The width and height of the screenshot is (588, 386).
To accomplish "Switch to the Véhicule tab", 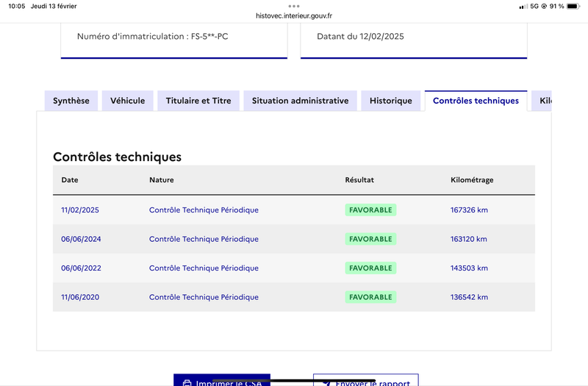I will pos(127,101).
